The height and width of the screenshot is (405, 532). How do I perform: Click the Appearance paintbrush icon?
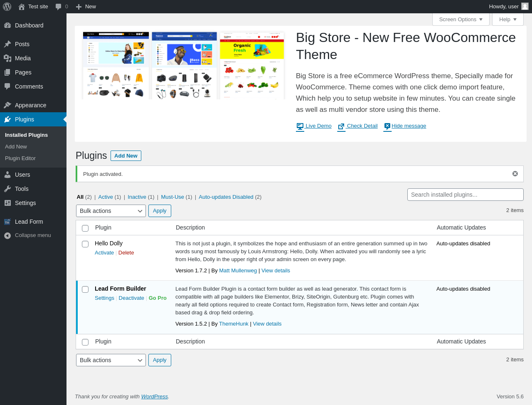coord(7,105)
